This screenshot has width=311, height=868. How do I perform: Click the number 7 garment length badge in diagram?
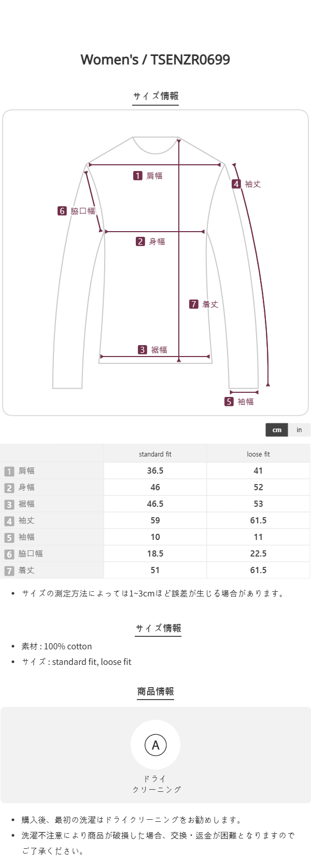(x=194, y=304)
